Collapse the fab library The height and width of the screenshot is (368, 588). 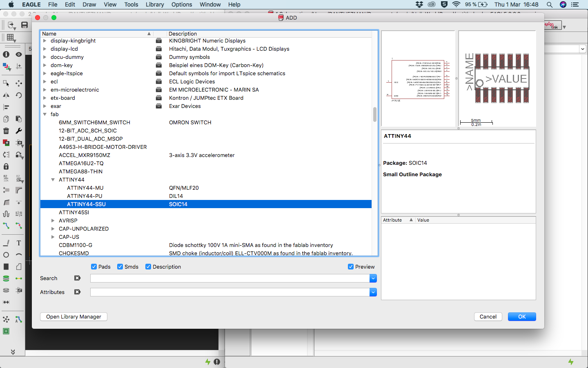[45, 114]
